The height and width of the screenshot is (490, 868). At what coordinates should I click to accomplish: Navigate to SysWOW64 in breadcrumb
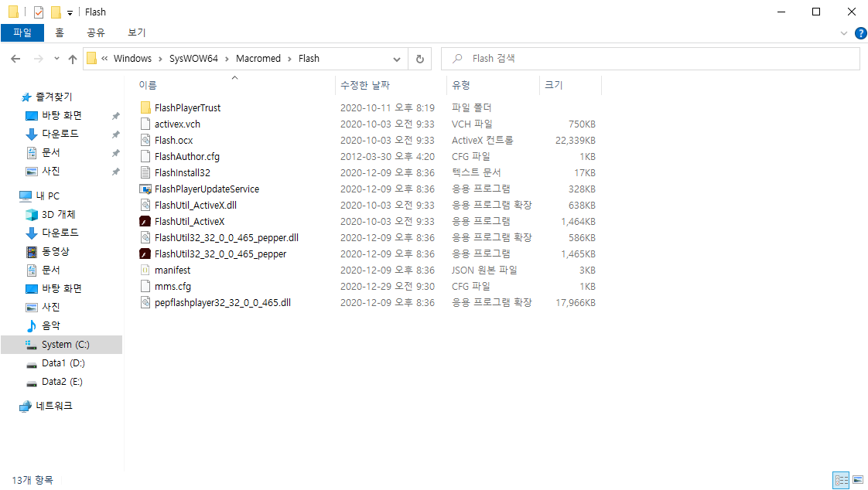193,59
